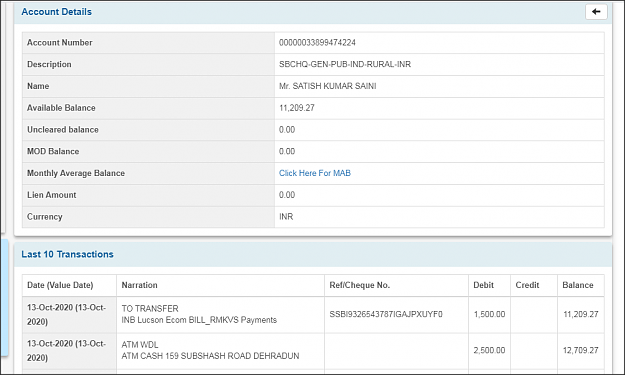Click the Name label
The height and width of the screenshot is (375, 625).
click(38, 86)
